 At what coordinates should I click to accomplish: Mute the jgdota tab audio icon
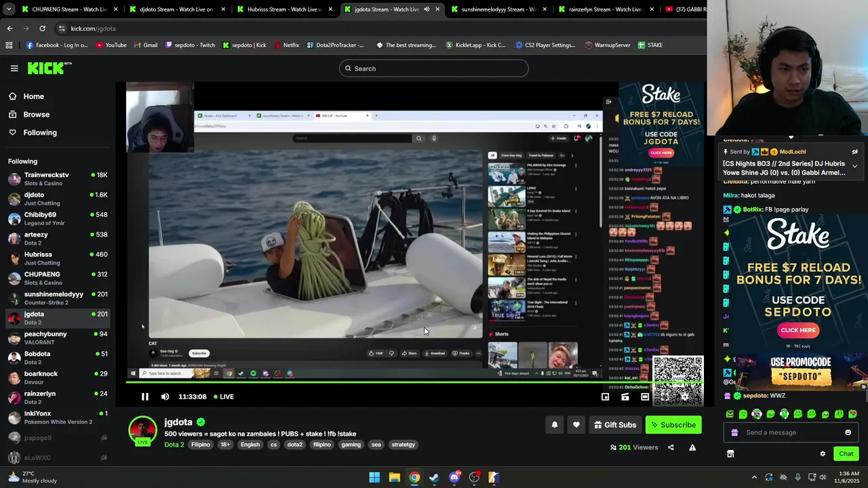tap(427, 9)
